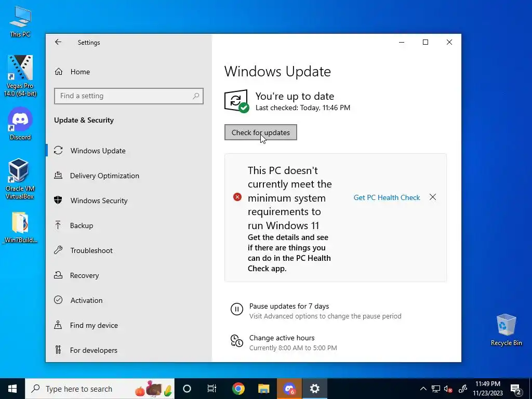Click the For developers tools icon
Viewport: 532px width, 399px height.
click(x=58, y=350)
